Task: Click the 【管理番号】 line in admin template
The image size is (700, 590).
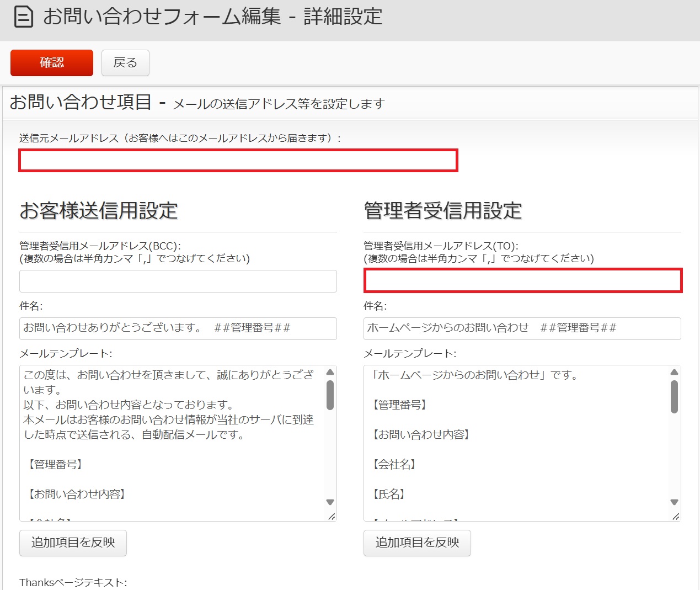Action: [399, 405]
